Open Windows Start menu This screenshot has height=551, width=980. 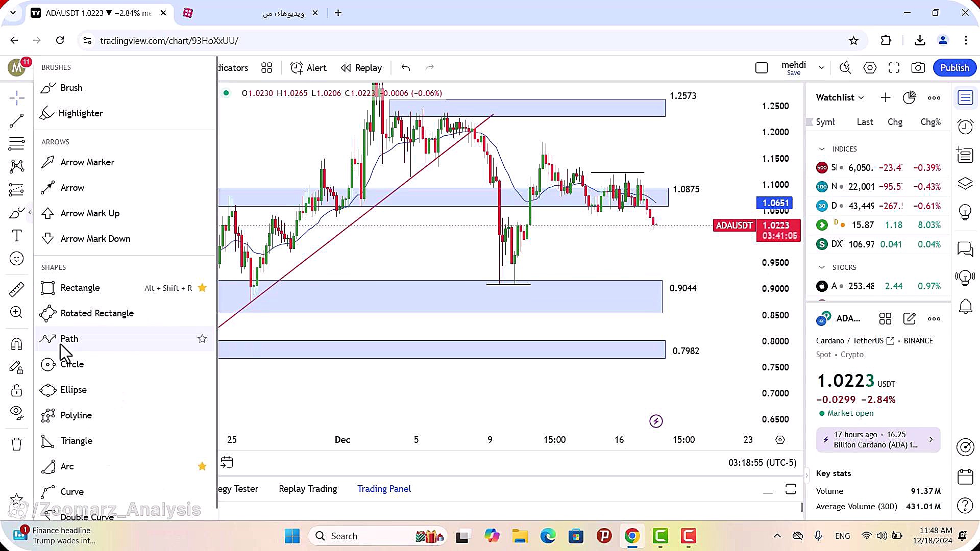pyautogui.click(x=292, y=536)
